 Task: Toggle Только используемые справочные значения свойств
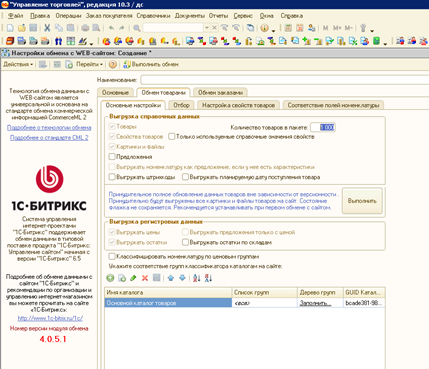pyautogui.click(x=172, y=136)
